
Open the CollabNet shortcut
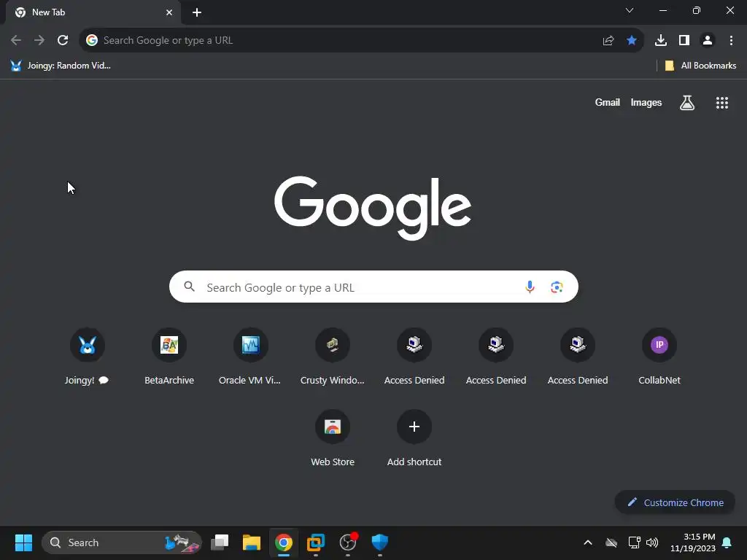click(x=659, y=356)
